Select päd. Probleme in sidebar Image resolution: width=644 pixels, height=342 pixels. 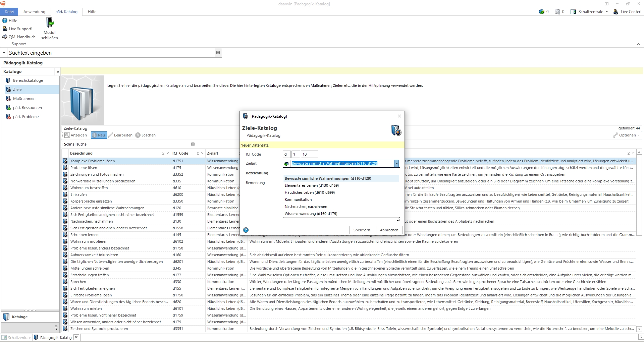coord(26,117)
